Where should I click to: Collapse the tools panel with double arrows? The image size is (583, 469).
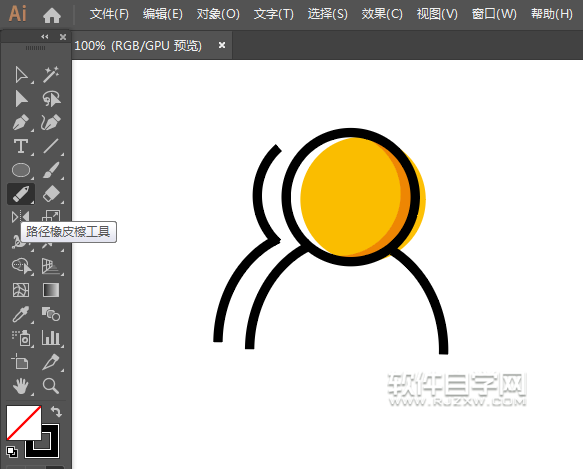[45, 36]
